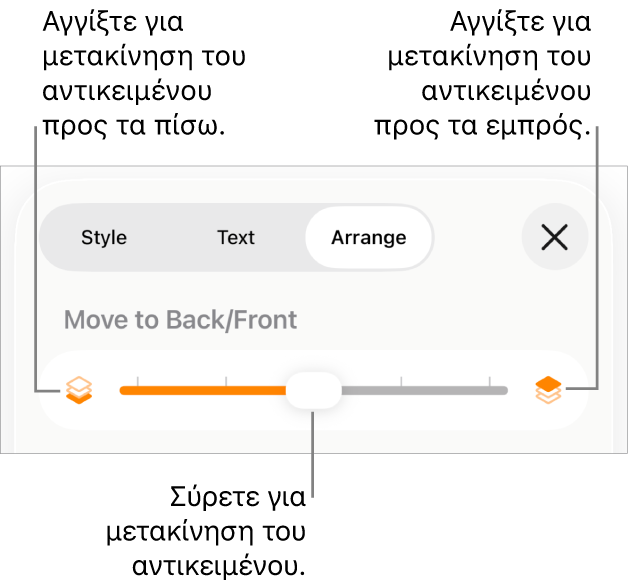
Task: Click the gray segmented control background beside Arrange
Action: tap(170, 238)
